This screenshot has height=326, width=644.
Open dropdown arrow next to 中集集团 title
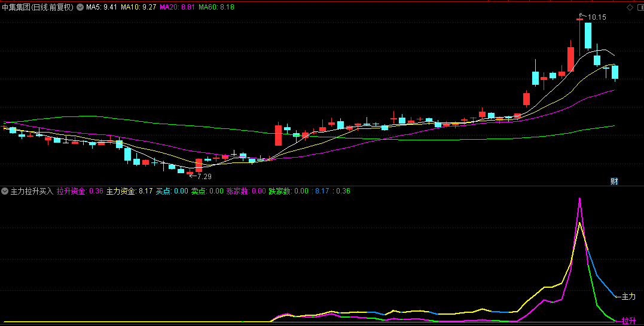[x=80, y=7]
